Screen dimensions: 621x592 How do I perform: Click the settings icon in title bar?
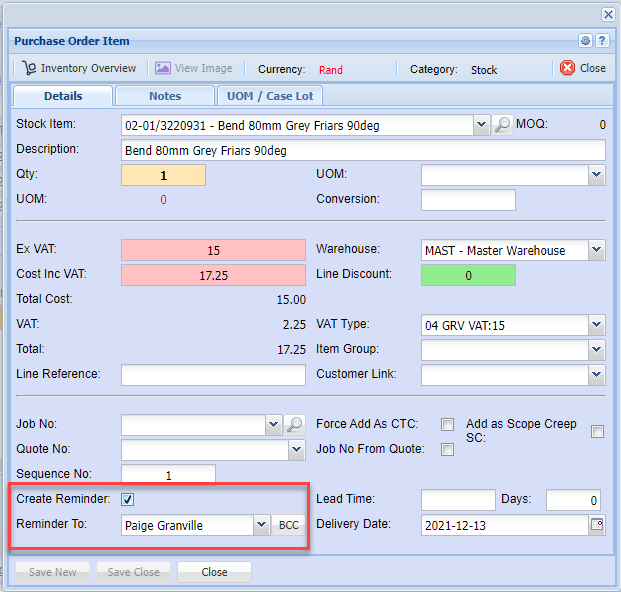click(x=586, y=41)
